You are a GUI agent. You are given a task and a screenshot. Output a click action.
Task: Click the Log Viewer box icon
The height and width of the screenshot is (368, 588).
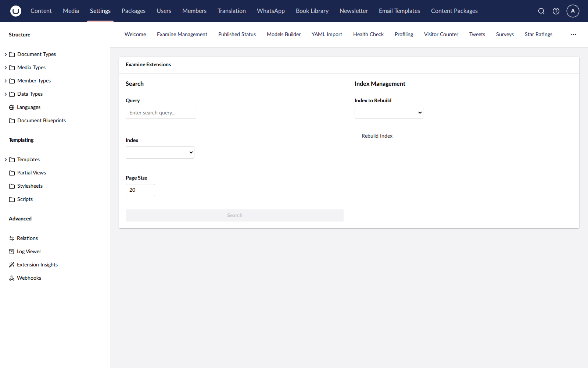12,252
